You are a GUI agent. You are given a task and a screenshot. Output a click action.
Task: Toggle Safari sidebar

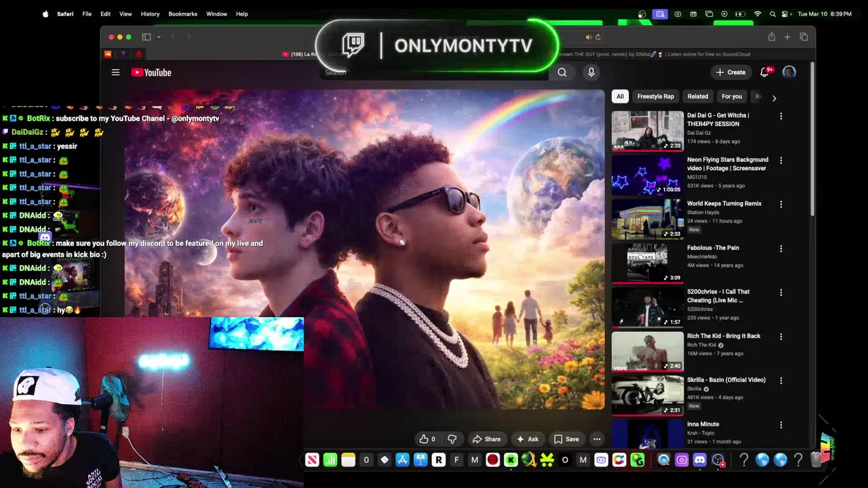[146, 37]
